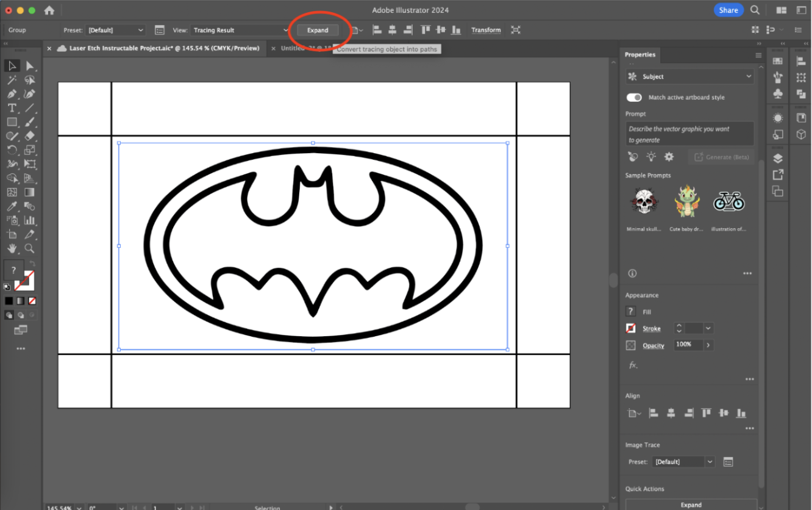
Task: Click the Generate (Beta) button
Action: (721, 157)
